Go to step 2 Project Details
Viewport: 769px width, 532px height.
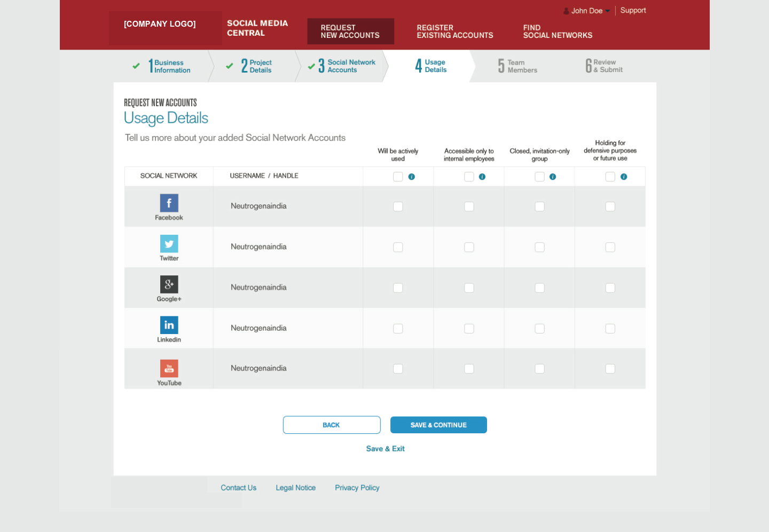256,66
